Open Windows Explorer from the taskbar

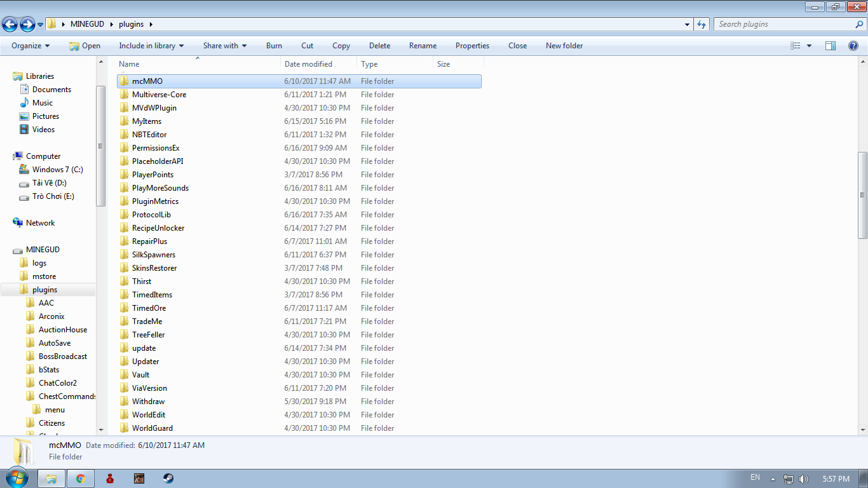tap(51, 478)
